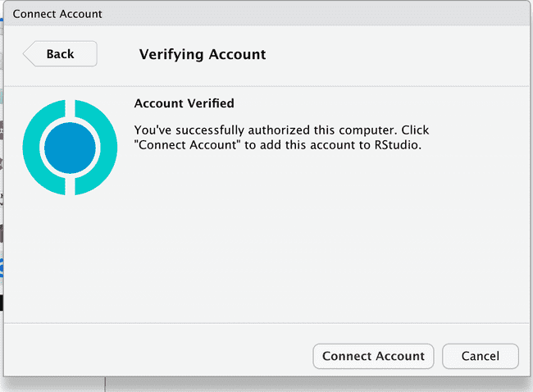
Task: Click quoted "Connect Account" text in message
Action: 187,145
